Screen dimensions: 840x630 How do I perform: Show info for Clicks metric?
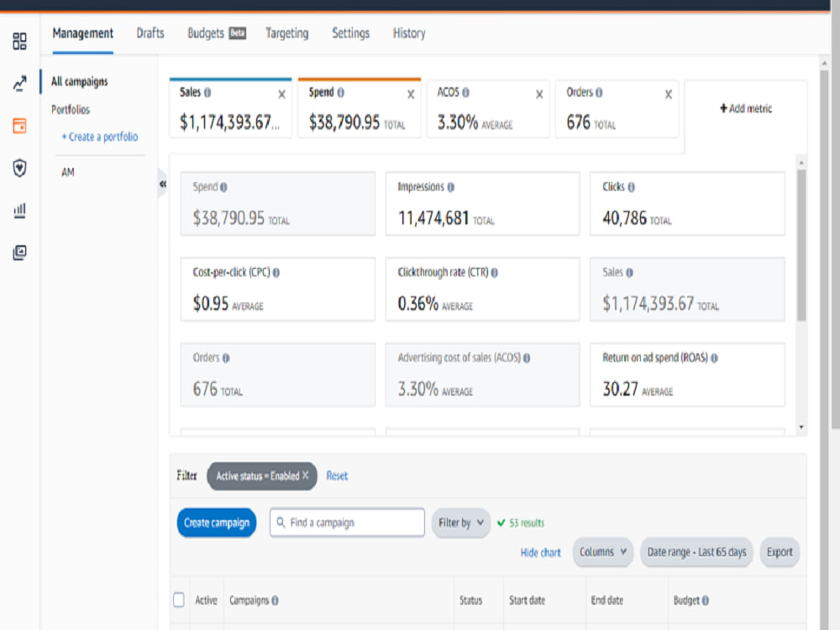[x=631, y=187]
